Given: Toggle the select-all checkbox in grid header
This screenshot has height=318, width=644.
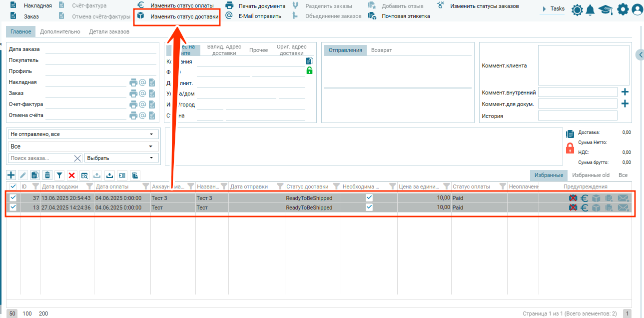Looking at the screenshot, I should tap(13, 186).
